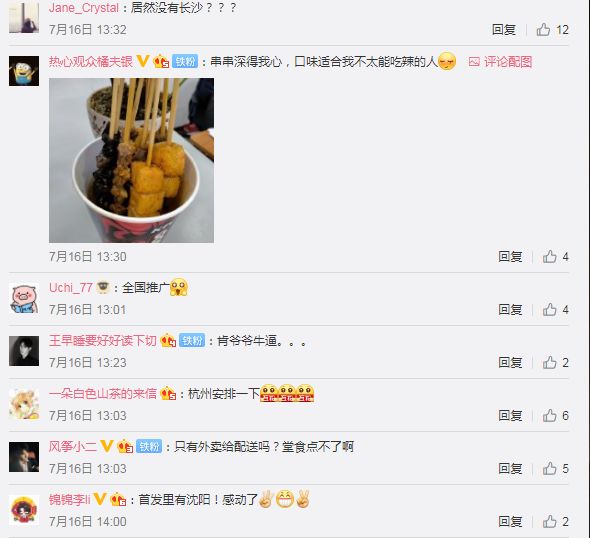Click thumbs-up on Uchi_77's comment
This screenshot has width=590, height=538.
(549, 310)
